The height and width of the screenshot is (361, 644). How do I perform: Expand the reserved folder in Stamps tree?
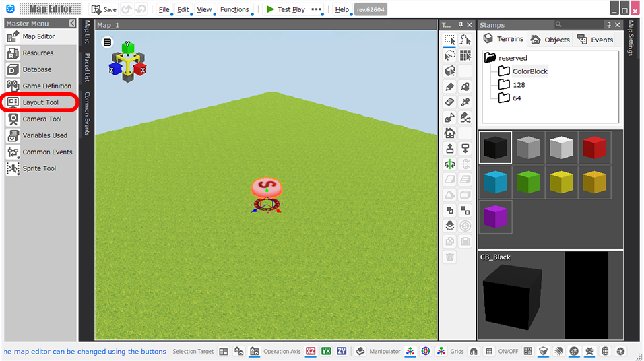click(x=490, y=58)
